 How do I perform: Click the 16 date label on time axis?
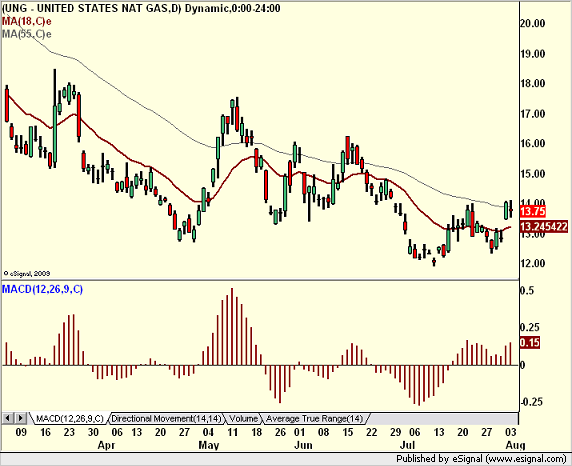coord(45,432)
